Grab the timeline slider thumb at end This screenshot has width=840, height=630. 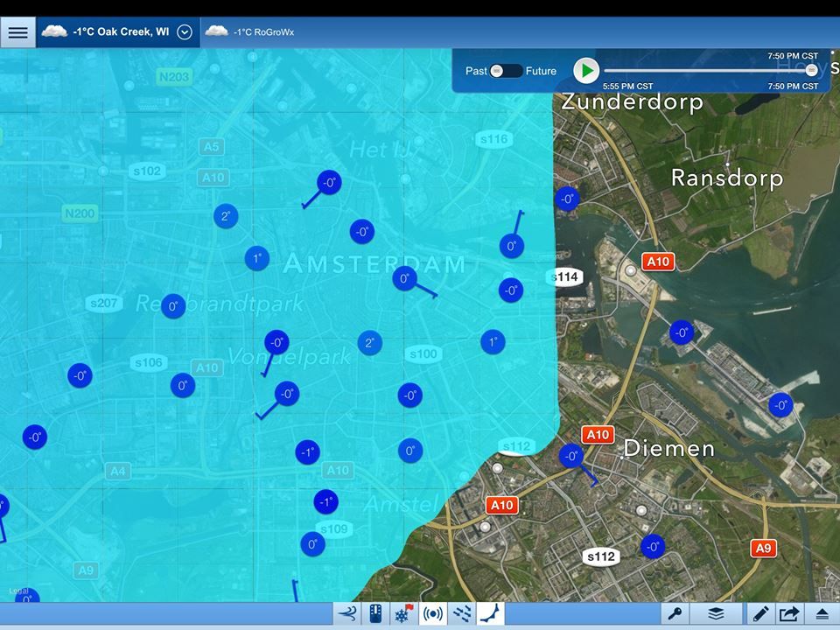811,70
